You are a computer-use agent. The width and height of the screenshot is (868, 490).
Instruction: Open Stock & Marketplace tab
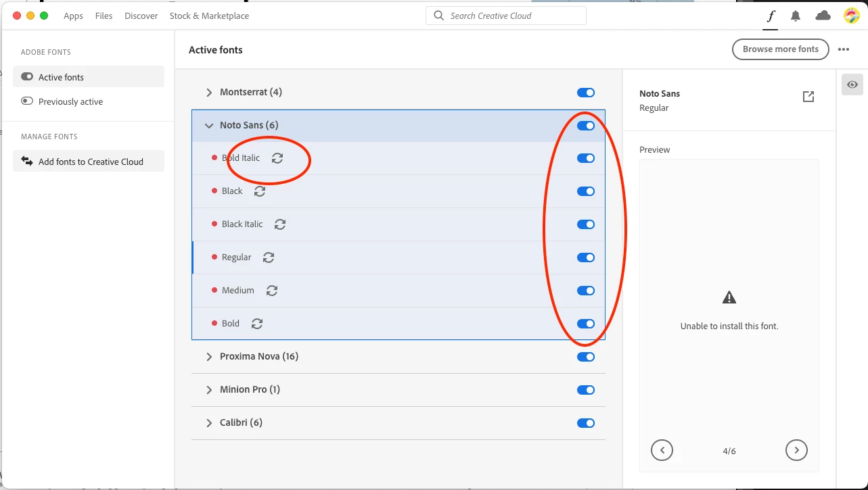209,16
